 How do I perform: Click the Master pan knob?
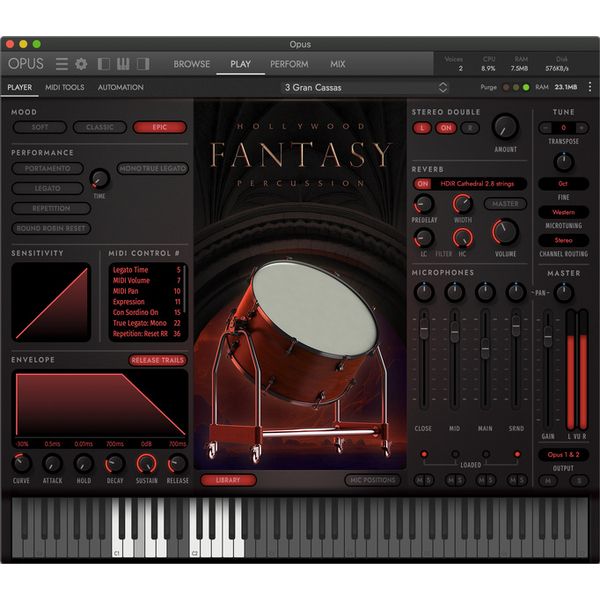click(x=564, y=293)
